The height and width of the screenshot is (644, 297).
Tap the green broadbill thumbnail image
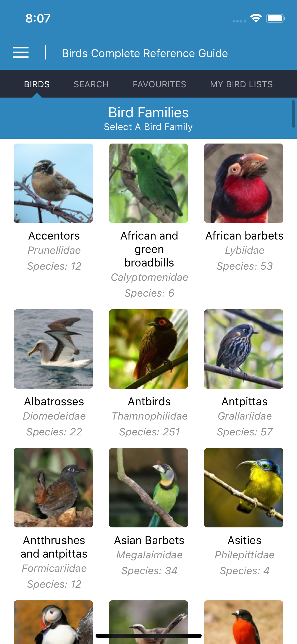[x=148, y=183]
